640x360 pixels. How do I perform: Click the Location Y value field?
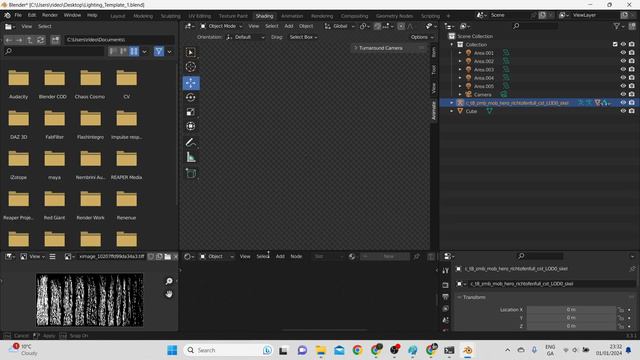(x=571, y=318)
